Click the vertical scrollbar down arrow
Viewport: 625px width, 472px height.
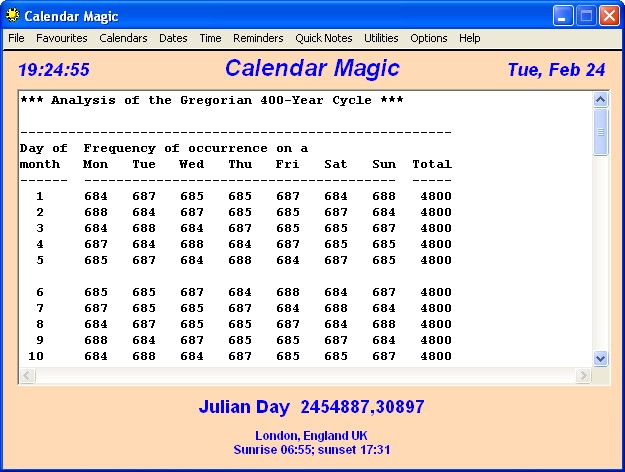(x=600, y=358)
